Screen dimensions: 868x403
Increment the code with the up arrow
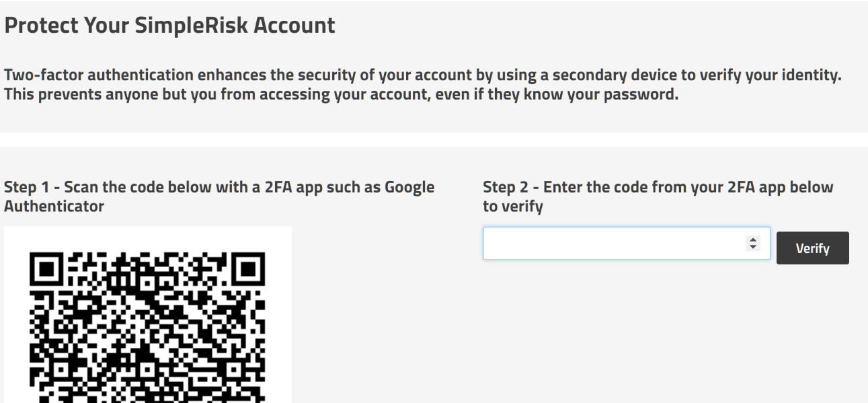tap(752, 240)
